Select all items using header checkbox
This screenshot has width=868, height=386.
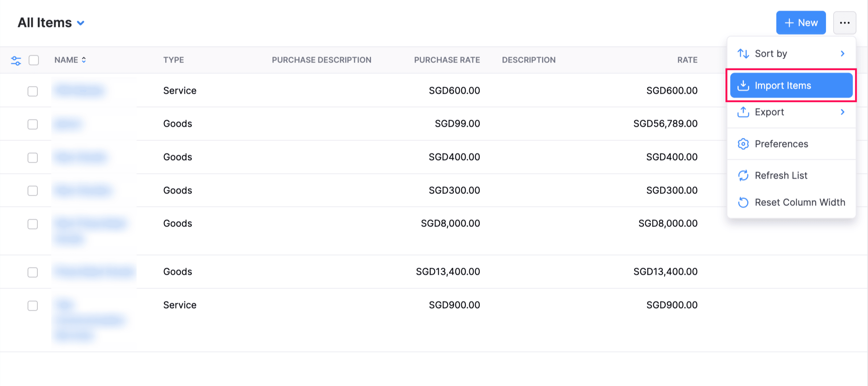(x=33, y=60)
